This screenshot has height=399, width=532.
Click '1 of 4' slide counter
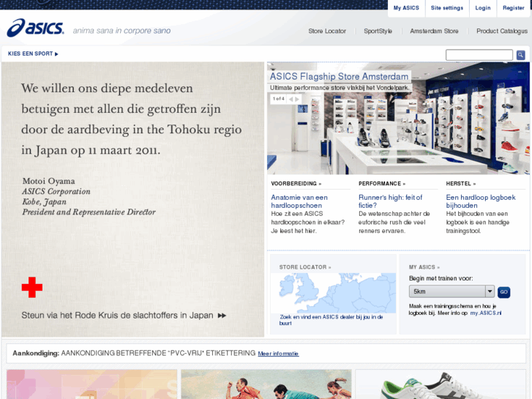pos(279,99)
